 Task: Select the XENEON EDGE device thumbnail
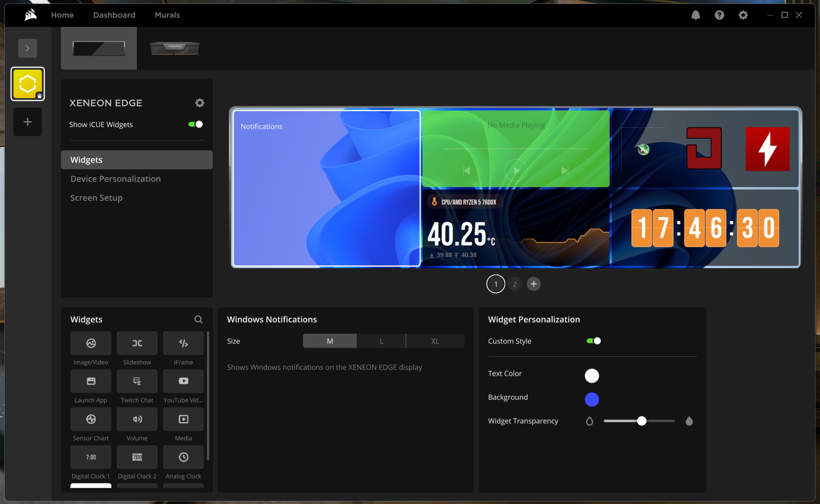(x=99, y=48)
